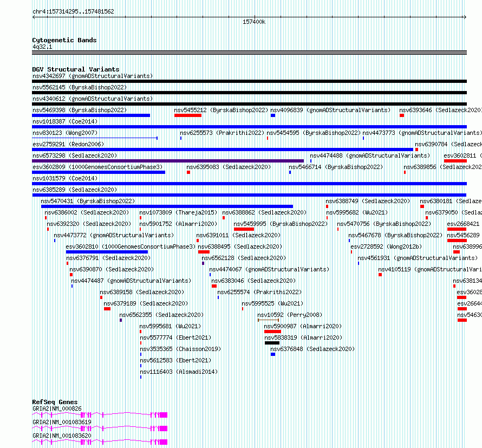Click the nsv10592 Perry2008 brown interval
Viewport: 482px width, 448px height.
[x=269, y=320]
